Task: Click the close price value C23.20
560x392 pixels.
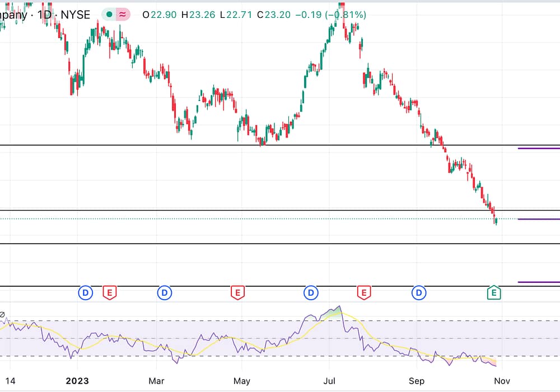Action: pos(273,15)
